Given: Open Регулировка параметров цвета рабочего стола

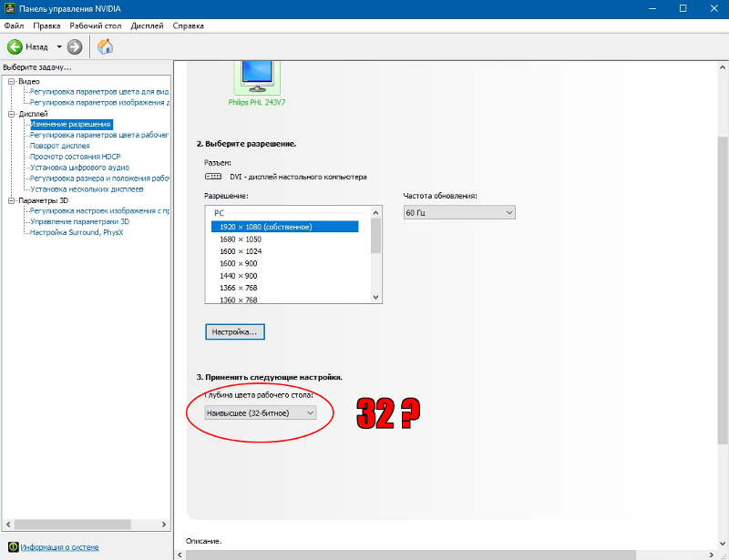Looking at the screenshot, I should pos(99,135).
